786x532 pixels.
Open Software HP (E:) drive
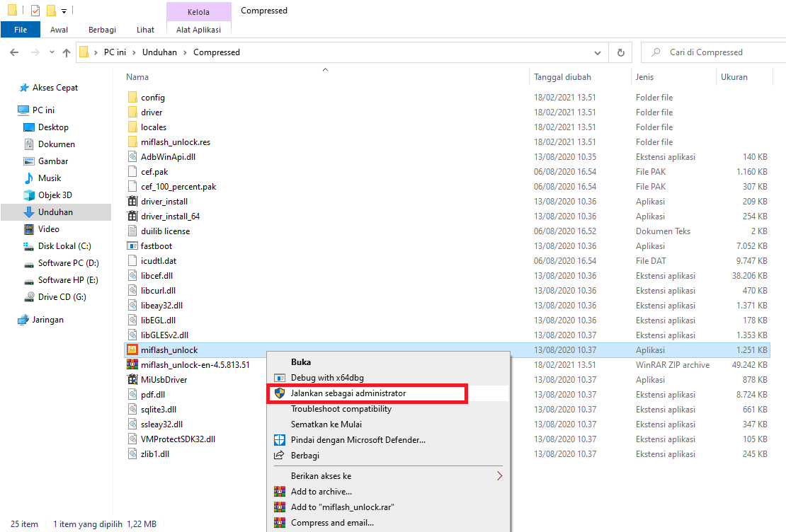tap(68, 280)
